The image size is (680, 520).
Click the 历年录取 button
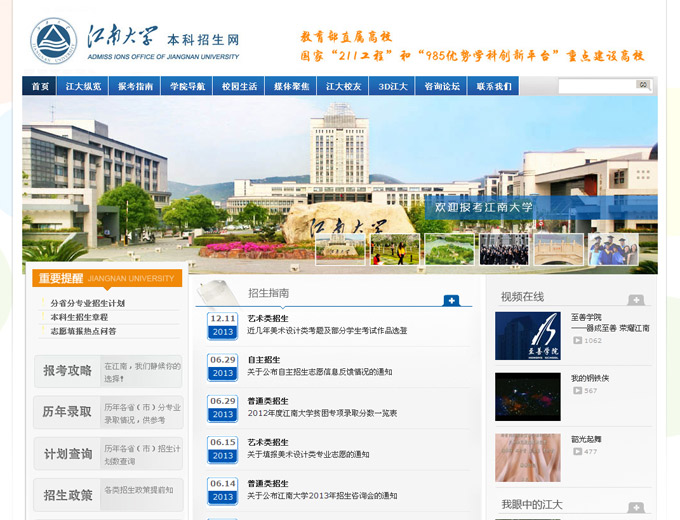coord(108,412)
